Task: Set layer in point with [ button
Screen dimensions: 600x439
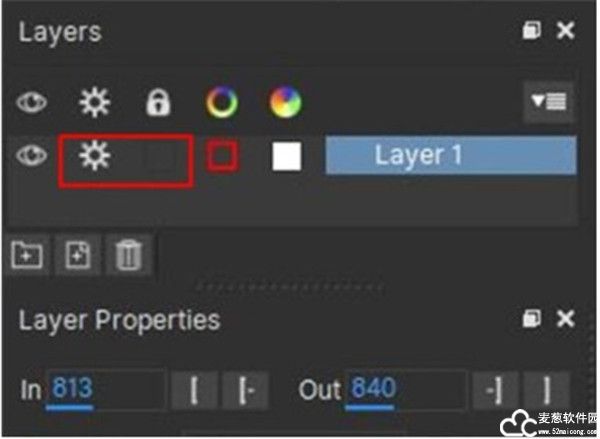Action: tap(194, 390)
